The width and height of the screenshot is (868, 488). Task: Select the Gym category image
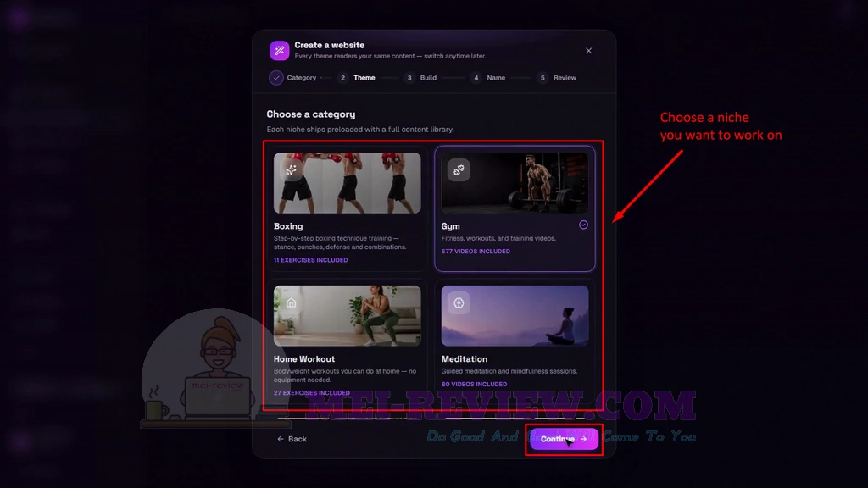[515, 183]
